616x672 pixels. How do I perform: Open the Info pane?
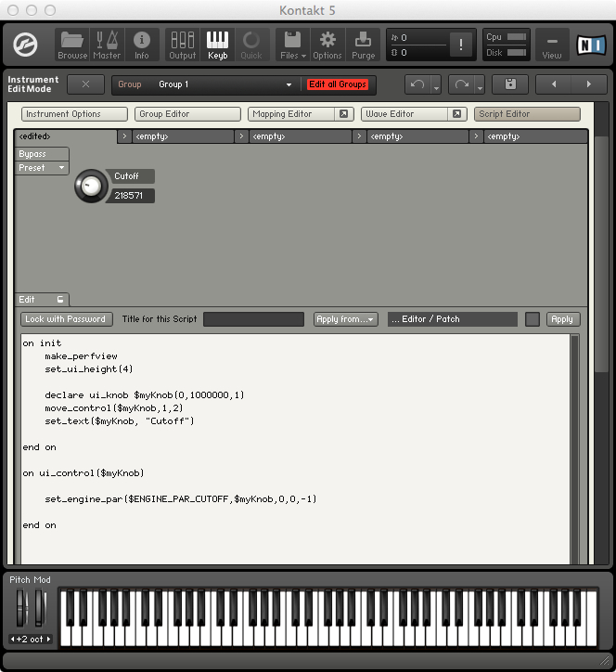click(141, 45)
